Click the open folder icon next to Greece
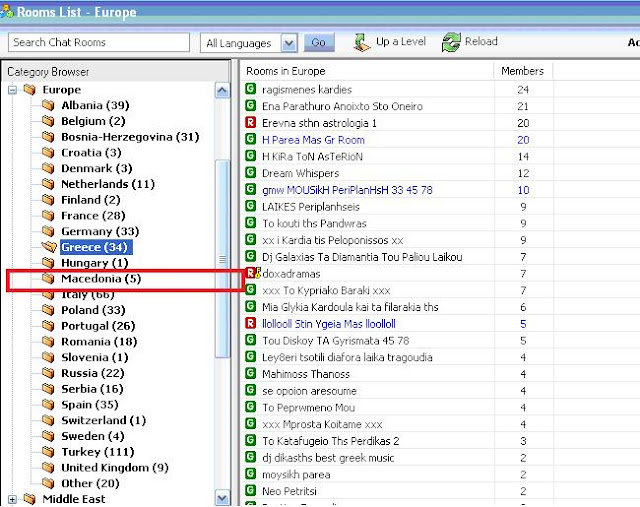 (x=49, y=247)
